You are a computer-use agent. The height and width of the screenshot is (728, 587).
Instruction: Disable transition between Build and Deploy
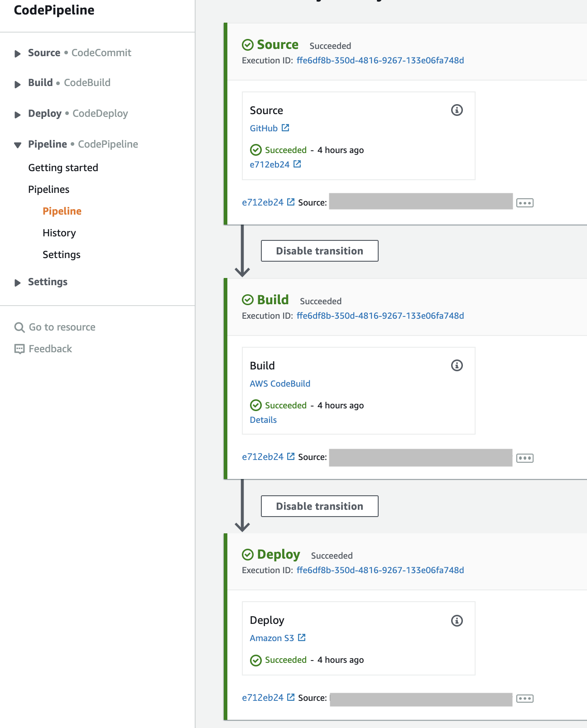click(319, 506)
